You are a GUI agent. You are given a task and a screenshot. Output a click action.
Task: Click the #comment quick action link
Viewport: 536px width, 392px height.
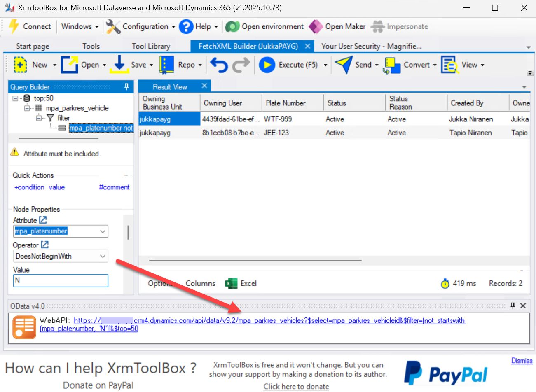click(x=114, y=187)
